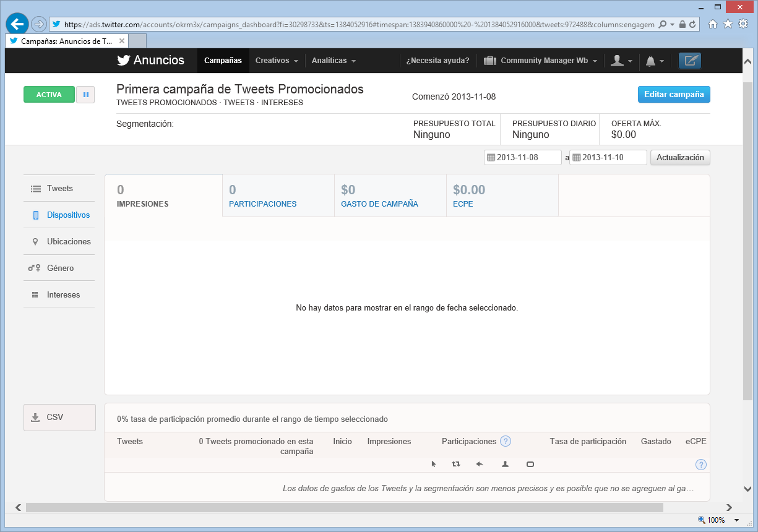Screen dimensions: 758x532
Task: Click the address bar search magnifier icon
Action: (x=663, y=25)
